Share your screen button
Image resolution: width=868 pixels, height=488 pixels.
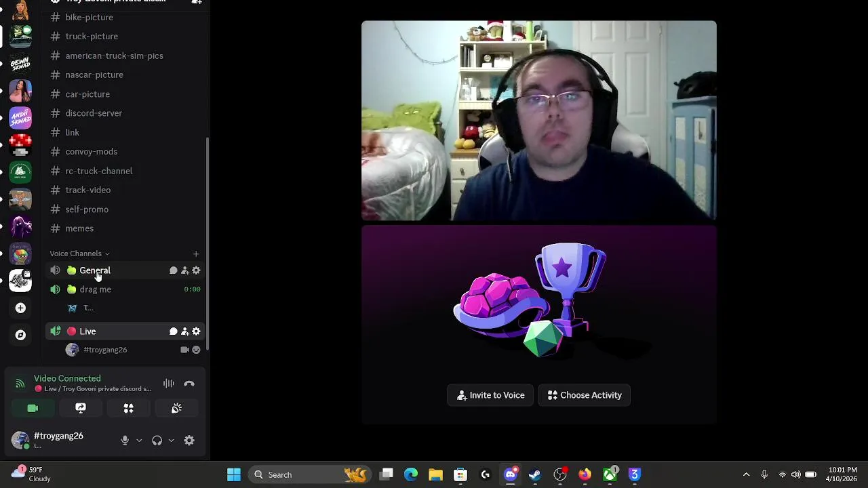click(x=81, y=408)
